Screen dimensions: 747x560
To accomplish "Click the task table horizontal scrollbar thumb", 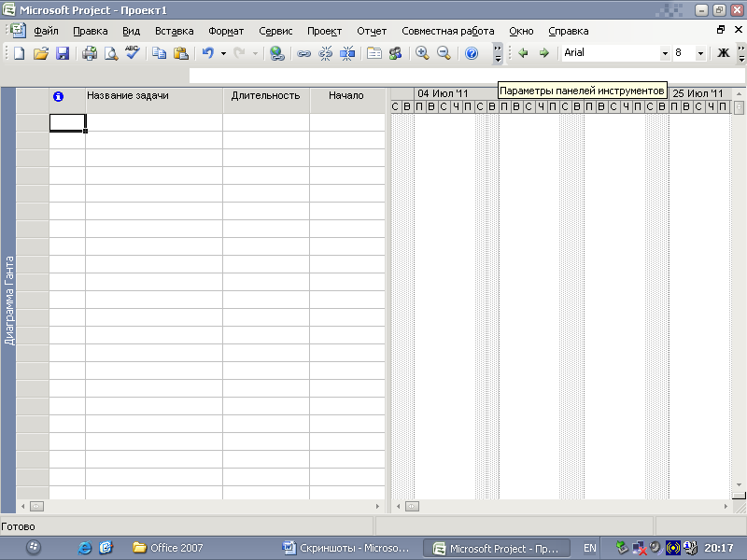I will 36,506.
